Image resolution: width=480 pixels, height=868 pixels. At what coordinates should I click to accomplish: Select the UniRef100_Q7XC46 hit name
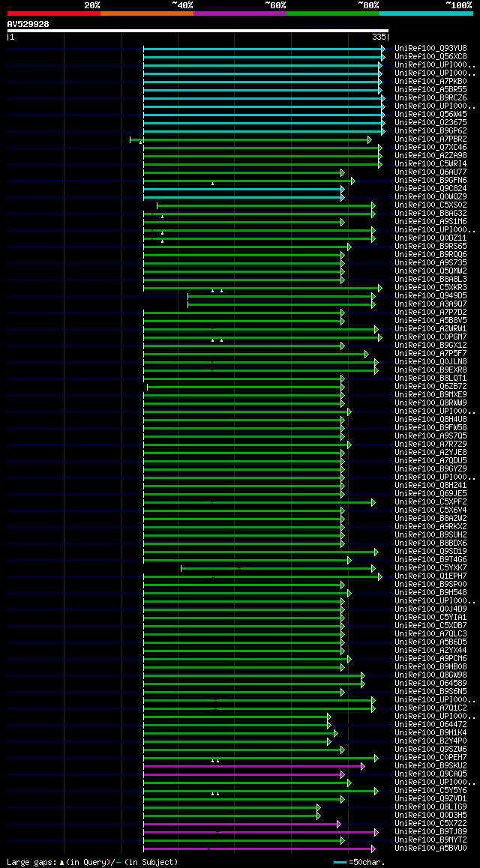click(430, 147)
